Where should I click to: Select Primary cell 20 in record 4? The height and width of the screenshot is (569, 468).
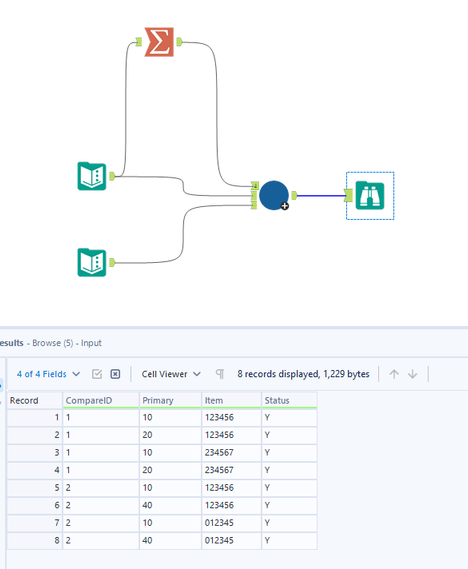170,470
